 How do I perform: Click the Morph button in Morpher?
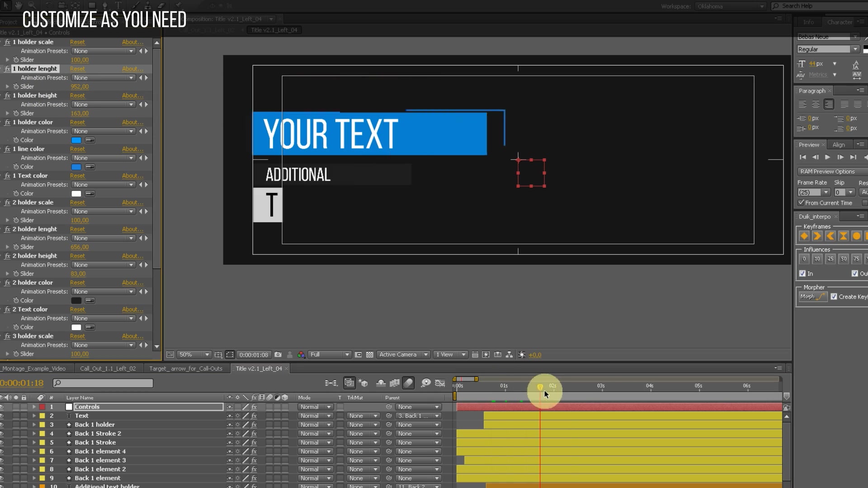(813, 296)
